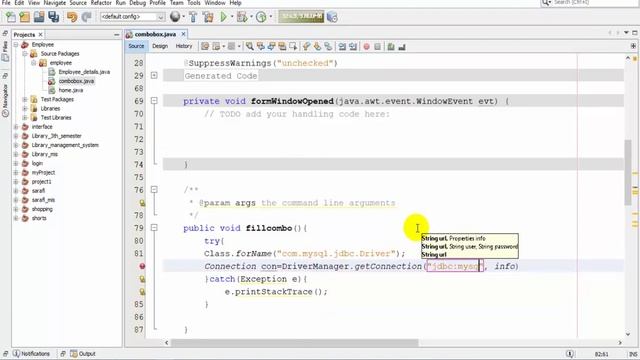Open the Notifications status button

31,353
